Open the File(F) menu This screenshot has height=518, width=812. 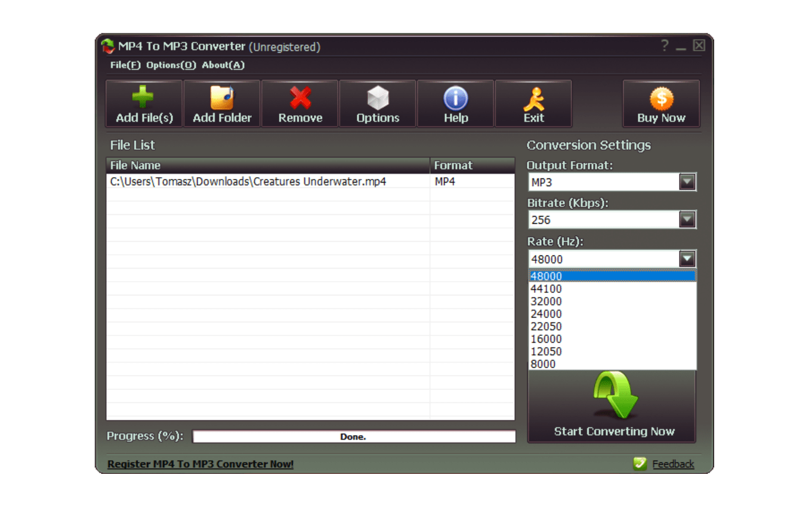125,65
